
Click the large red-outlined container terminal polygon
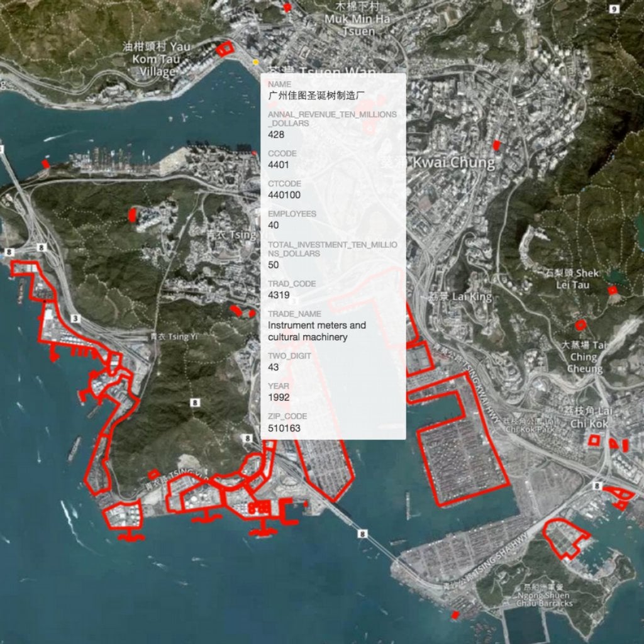point(462,440)
